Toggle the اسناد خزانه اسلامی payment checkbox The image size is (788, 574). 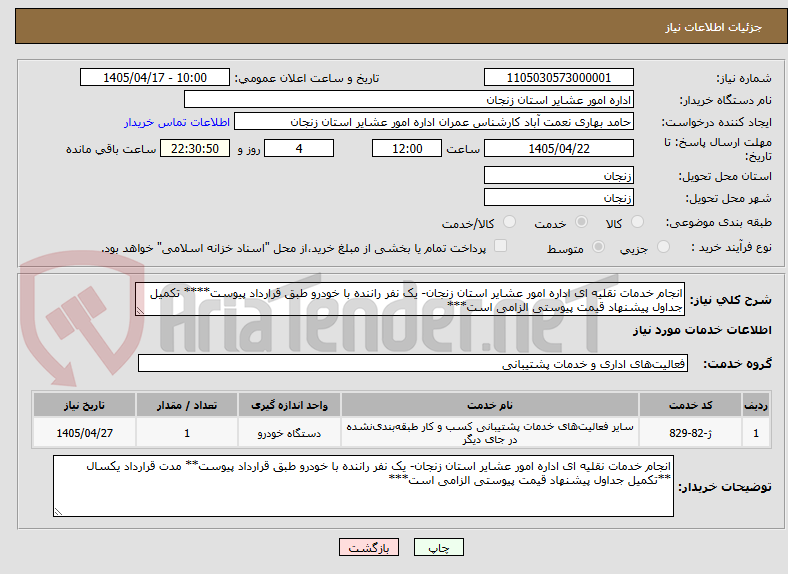tap(501, 245)
